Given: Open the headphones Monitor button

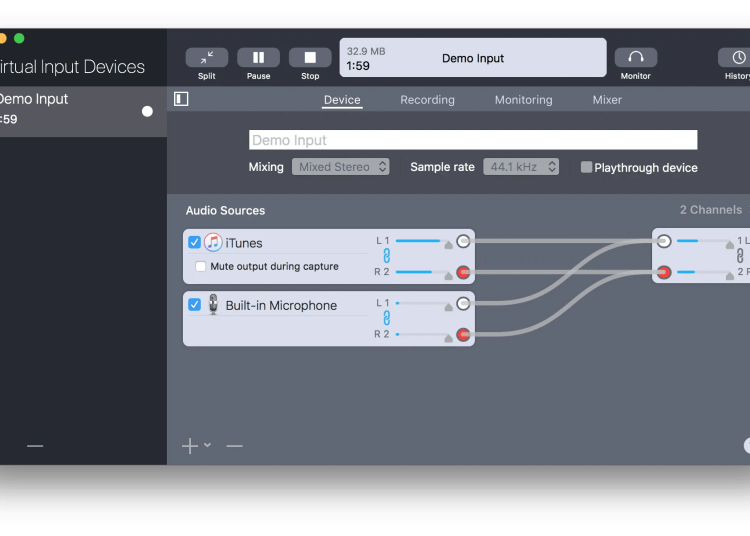Looking at the screenshot, I should click(635, 58).
